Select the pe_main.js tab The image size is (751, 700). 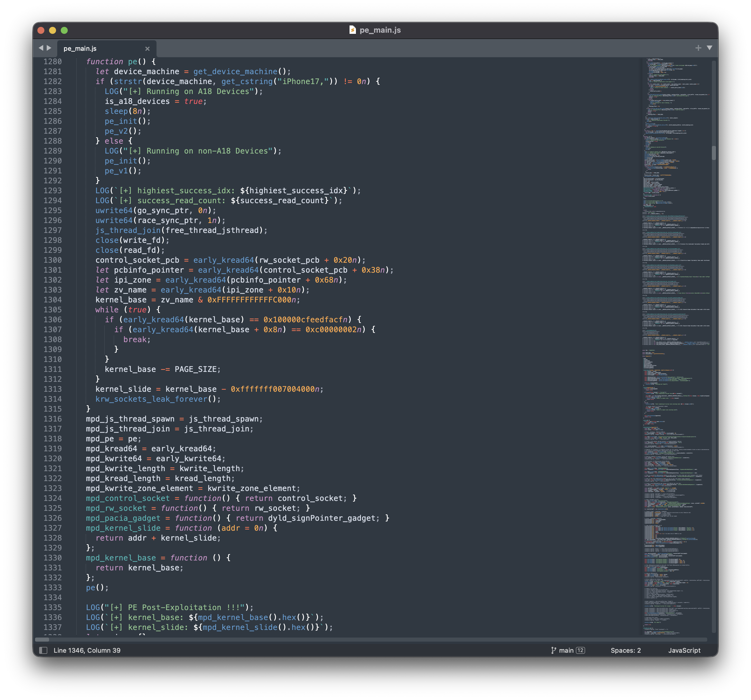[80, 49]
